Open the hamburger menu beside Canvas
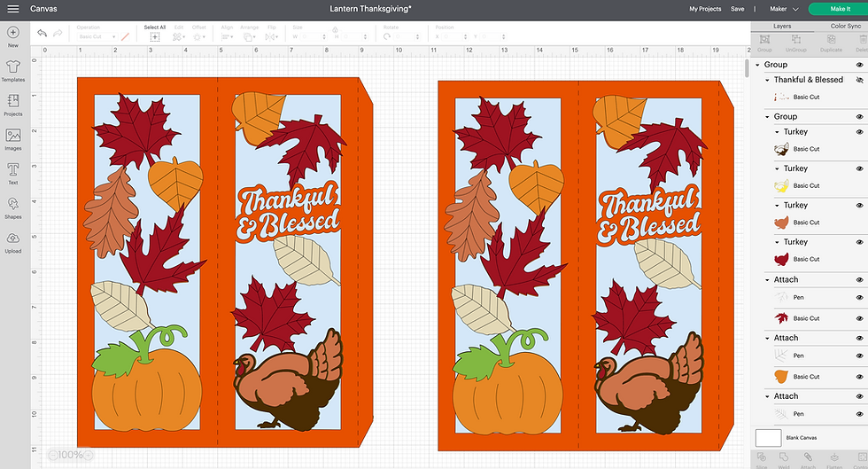This screenshot has width=868, height=469. (x=12, y=9)
